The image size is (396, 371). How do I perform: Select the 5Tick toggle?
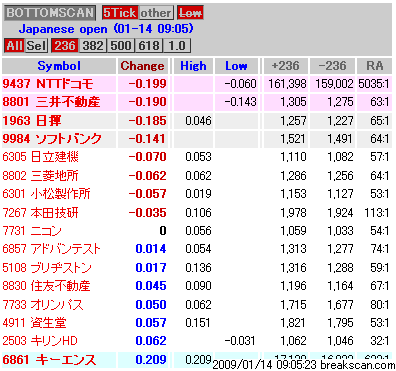click(x=120, y=13)
